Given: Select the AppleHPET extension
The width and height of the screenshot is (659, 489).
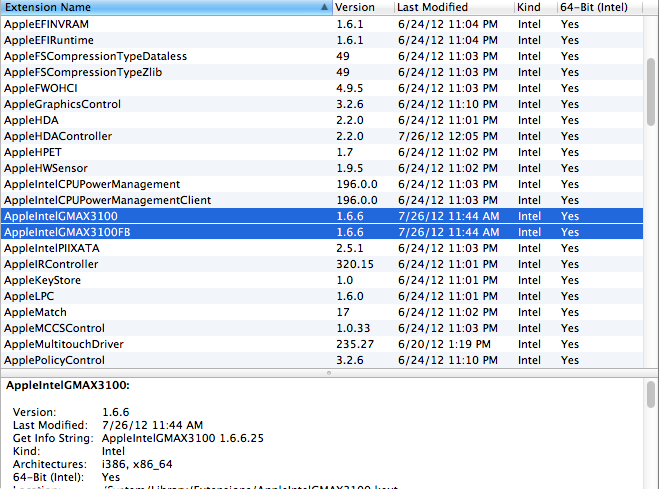Looking at the screenshot, I should pos(322,152).
